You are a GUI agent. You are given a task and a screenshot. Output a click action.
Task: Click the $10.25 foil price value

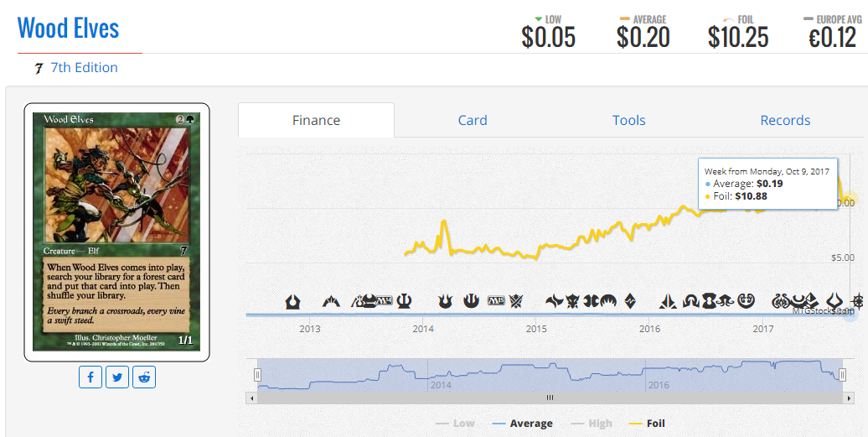[738, 37]
